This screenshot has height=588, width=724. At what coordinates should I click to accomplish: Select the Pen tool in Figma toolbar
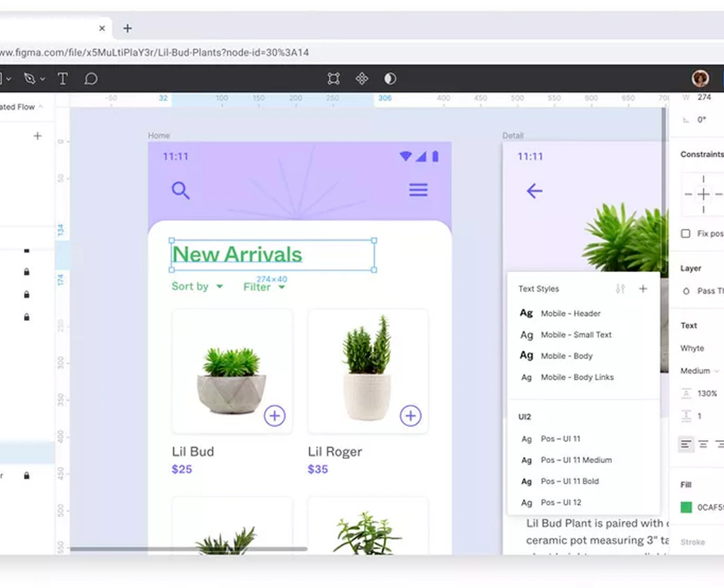pyautogui.click(x=30, y=79)
